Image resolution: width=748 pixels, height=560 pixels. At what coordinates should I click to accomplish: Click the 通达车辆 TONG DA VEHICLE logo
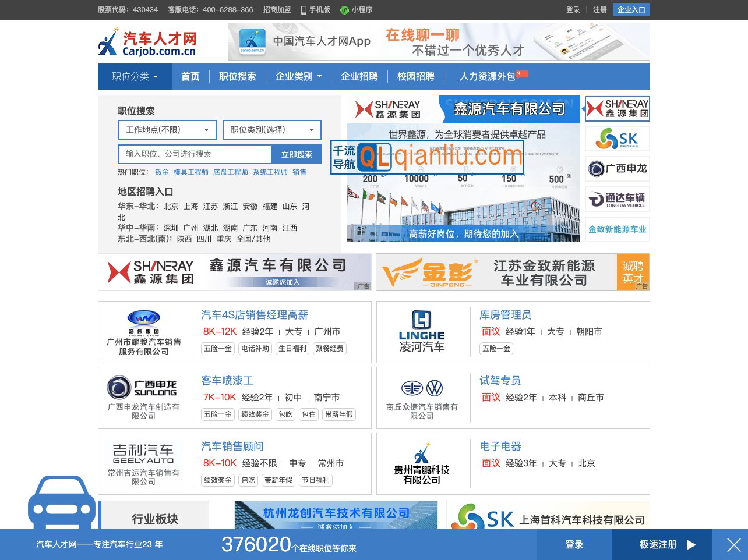[617, 199]
